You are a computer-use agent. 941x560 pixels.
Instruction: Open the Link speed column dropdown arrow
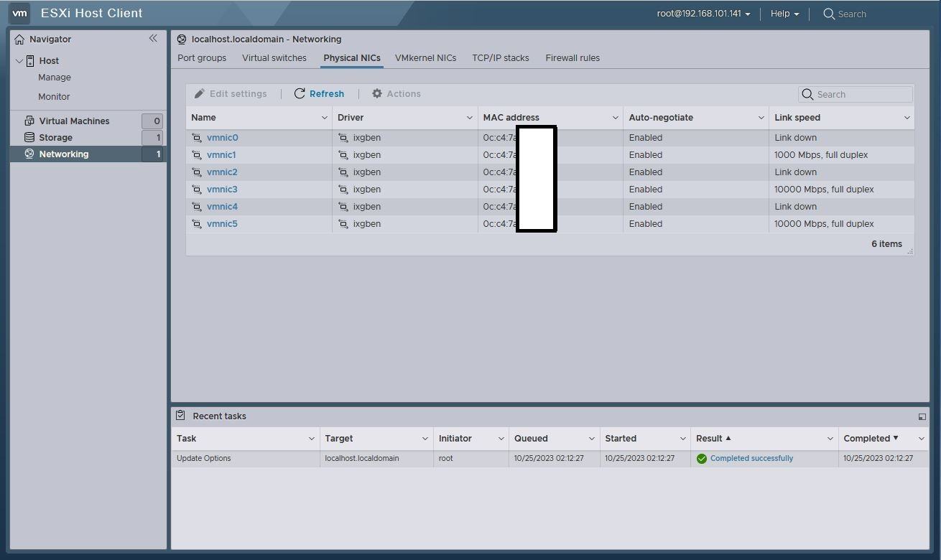pyautogui.click(x=907, y=118)
